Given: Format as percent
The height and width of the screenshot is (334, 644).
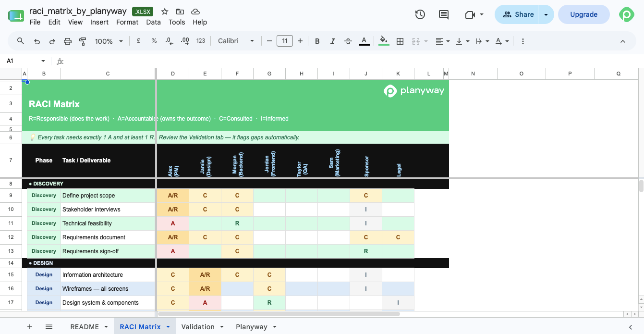Looking at the screenshot, I should click(x=154, y=41).
